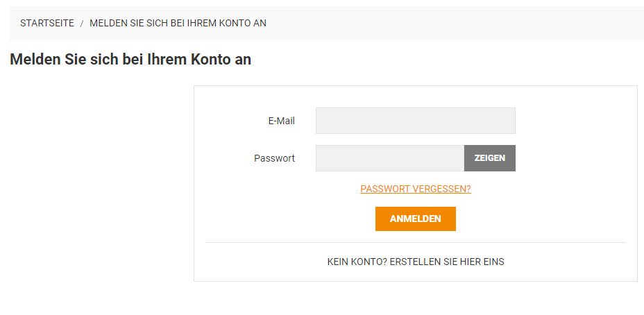Click empty area of grey breadcrumb bar

pos(452,24)
